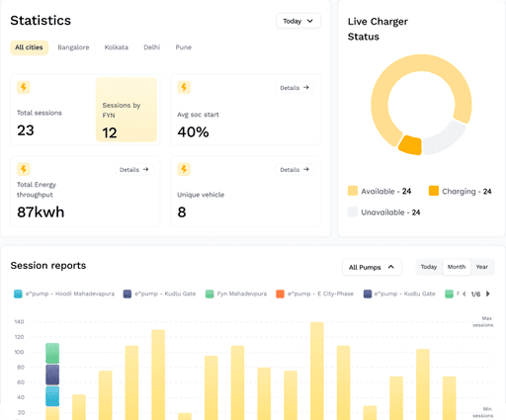
Task: Open the Today period dropdown in Statistics
Action: 298,21
